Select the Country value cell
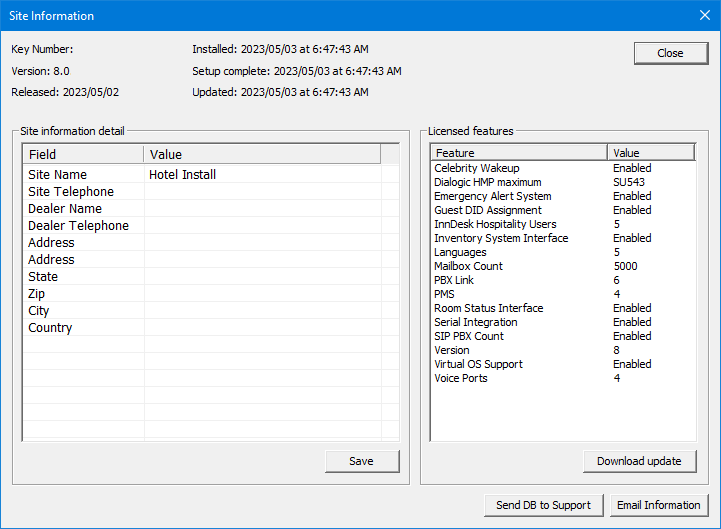The image size is (721, 529). pos(262,328)
